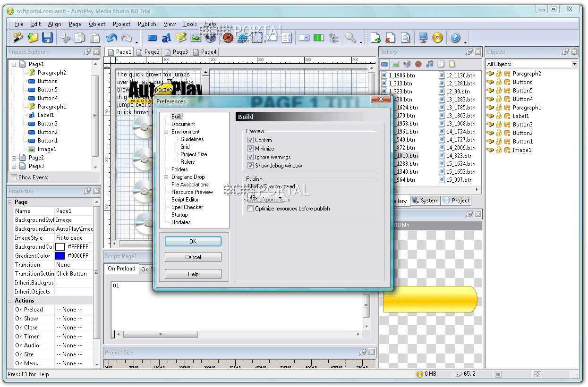This screenshot has width=588, height=387.
Task: Pin the Project Explorer panel
Action: pyautogui.click(x=88, y=52)
